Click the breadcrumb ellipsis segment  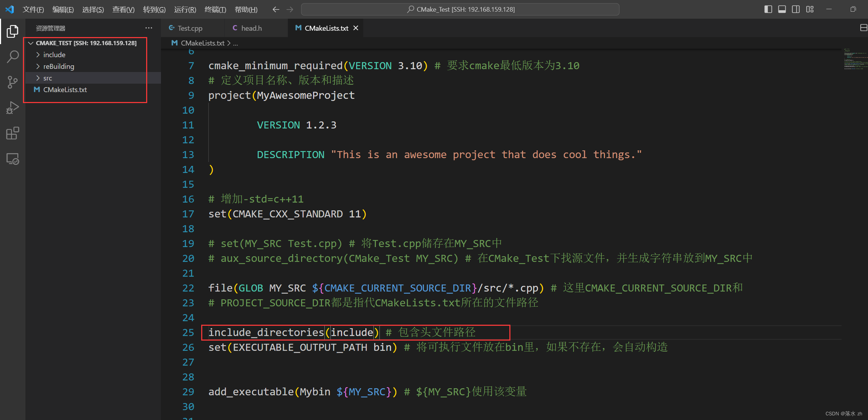[235, 43]
